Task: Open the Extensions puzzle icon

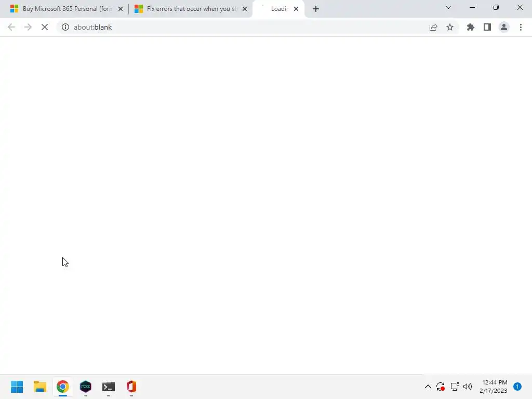Action: pos(471,27)
